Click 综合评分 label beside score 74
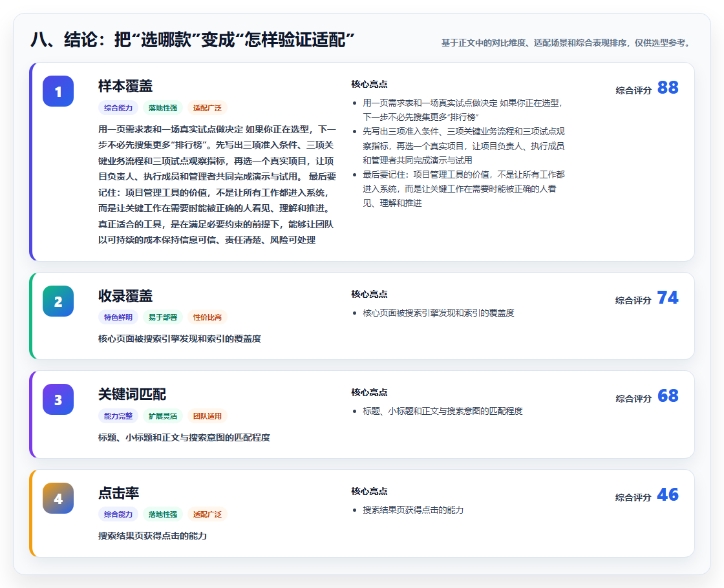Image resolution: width=724 pixels, height=588 pixels. (x=633, y=300)
